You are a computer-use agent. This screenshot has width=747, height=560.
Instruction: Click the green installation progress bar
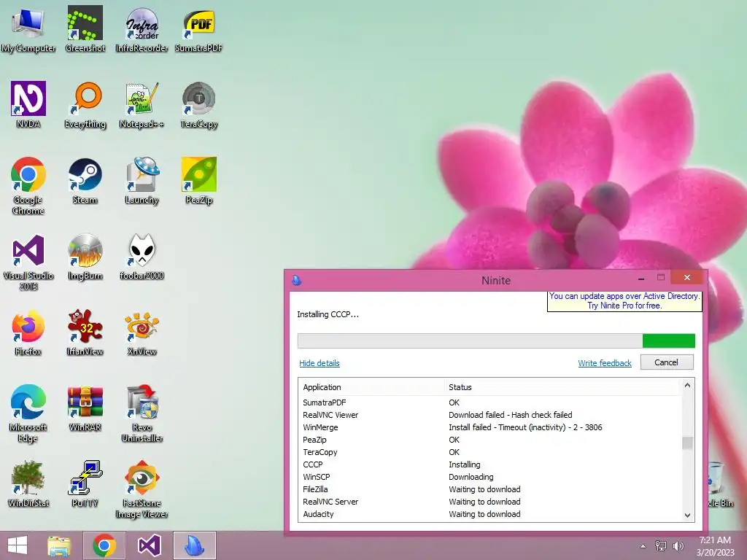496,341
